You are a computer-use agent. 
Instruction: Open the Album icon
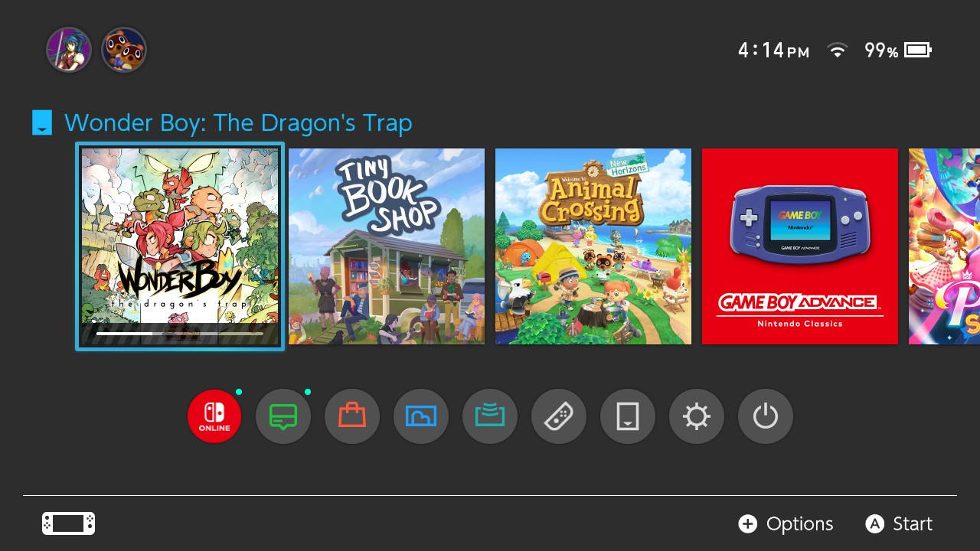click(x=421, y=416)
